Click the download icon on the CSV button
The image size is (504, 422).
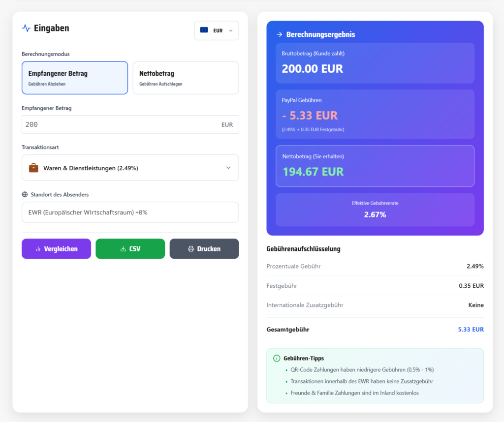point(123,249)
